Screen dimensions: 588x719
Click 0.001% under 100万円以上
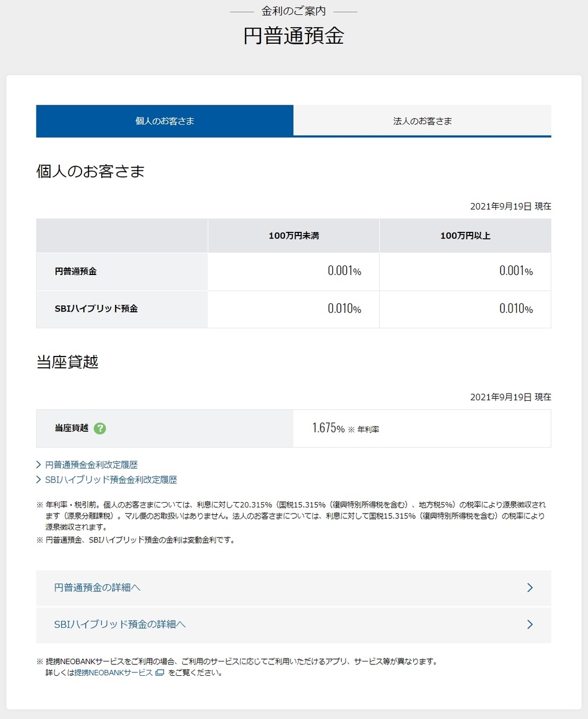pyautogui.click(x=516, y=271)
